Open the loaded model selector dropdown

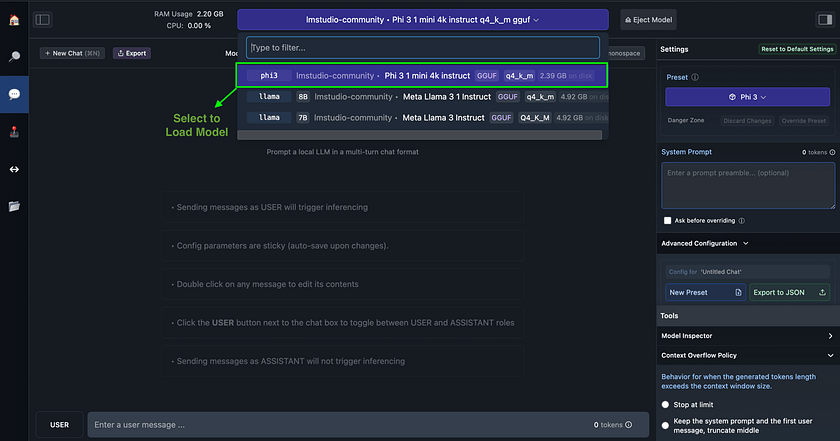click(x=423, y=20)
